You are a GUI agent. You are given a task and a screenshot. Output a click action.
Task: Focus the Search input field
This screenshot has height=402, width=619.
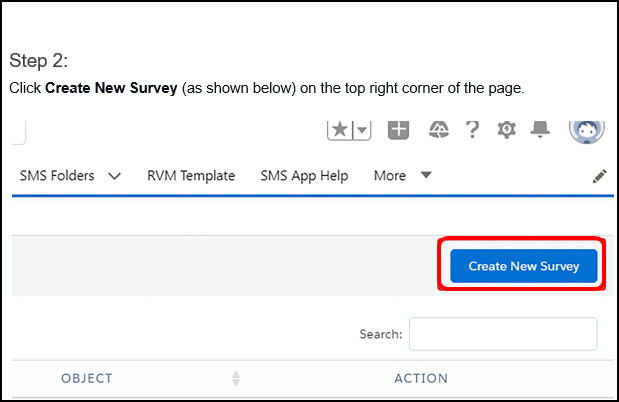(503, 334)
